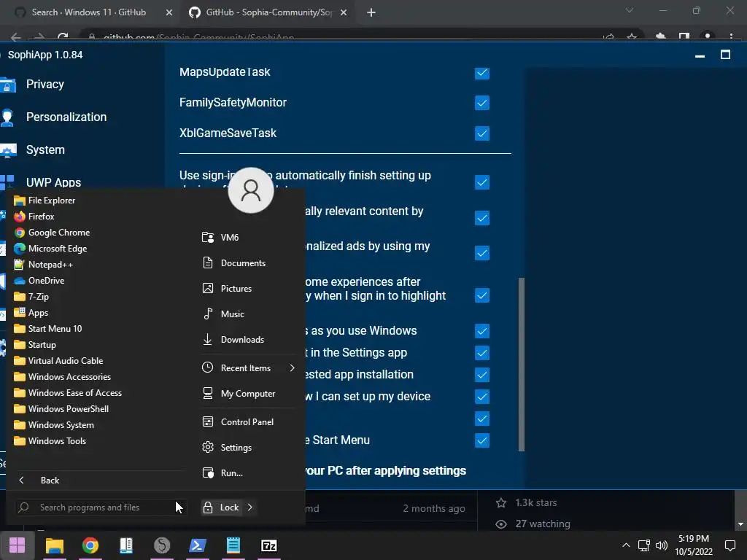The image size is (747, 560).
Task: Switch to the Sophia-Community GitHub tab
Action: pyautogui.click(x=268, y=12)
